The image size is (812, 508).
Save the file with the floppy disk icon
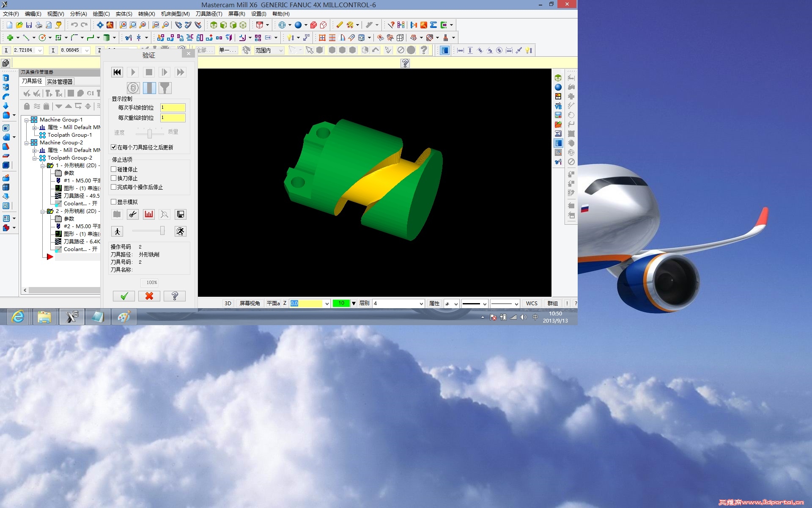pos(29,25)
